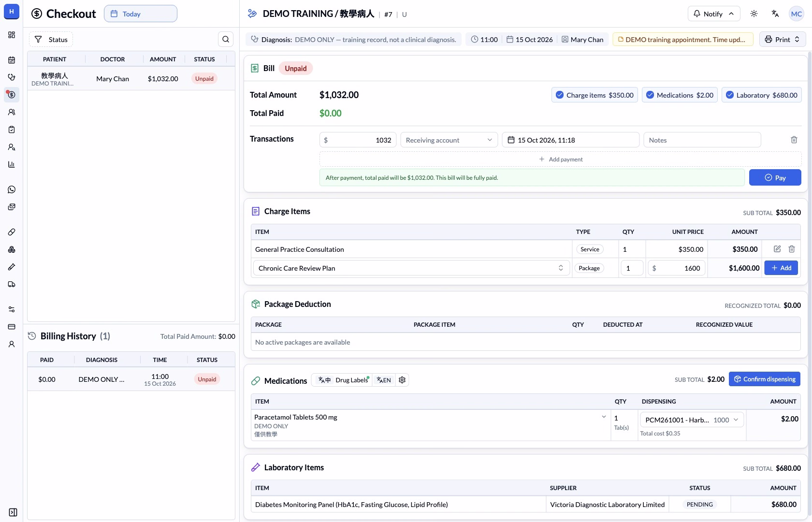
Task: Sort by AMOUNT column in checkout list
Action: click(x=163, y=59)
